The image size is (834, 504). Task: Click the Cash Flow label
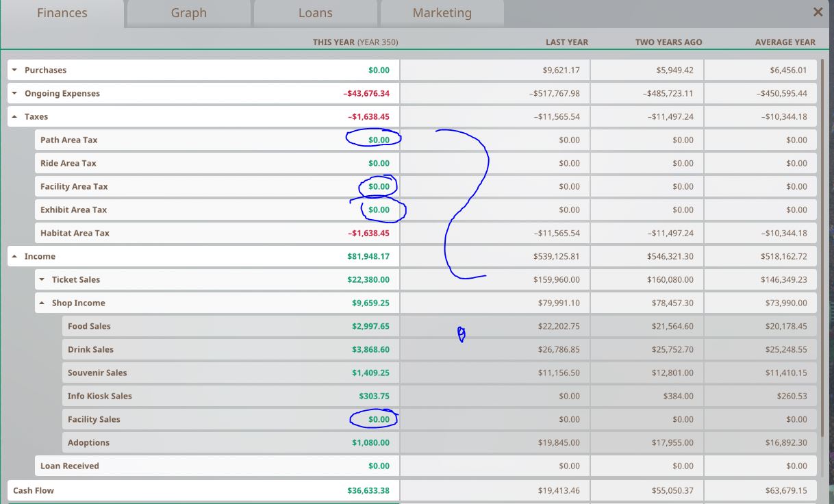34,490
